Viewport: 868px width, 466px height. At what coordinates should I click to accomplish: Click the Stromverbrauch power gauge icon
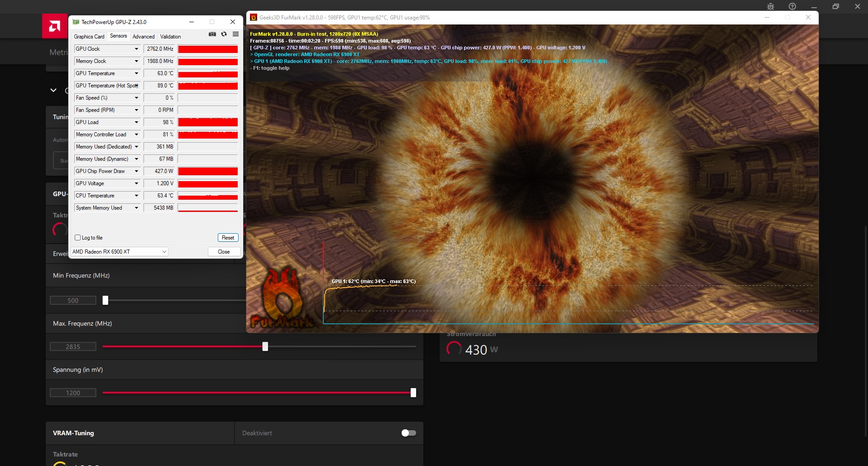(454, 349)
